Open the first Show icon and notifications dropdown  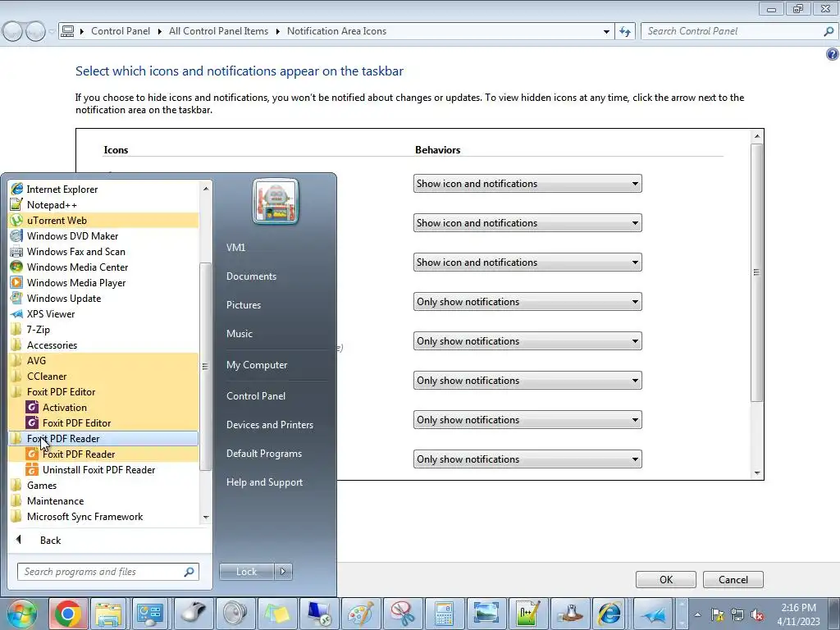527,184
